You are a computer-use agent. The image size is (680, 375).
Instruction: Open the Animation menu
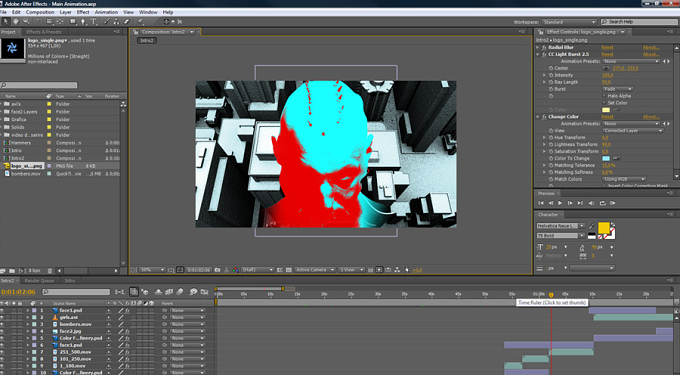click(x=106, y=12)
